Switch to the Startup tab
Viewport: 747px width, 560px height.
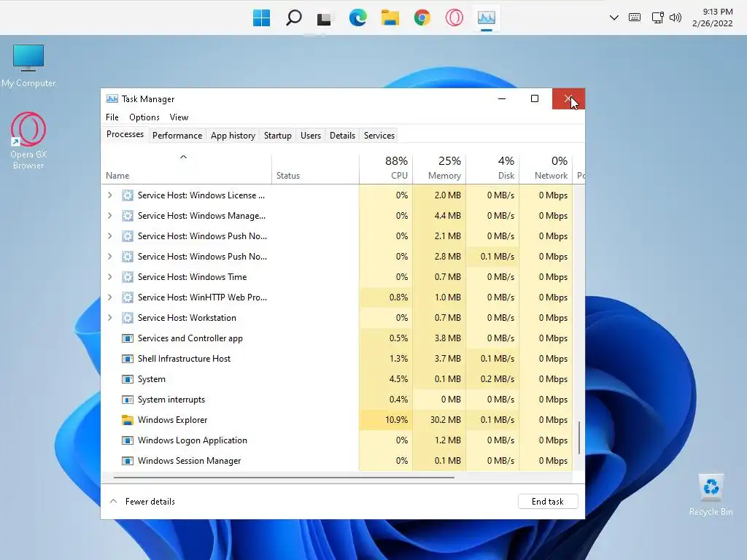click(278, 135)
